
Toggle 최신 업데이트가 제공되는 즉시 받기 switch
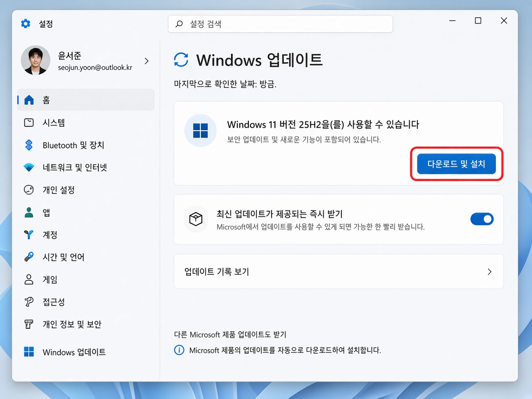(482, 219)
